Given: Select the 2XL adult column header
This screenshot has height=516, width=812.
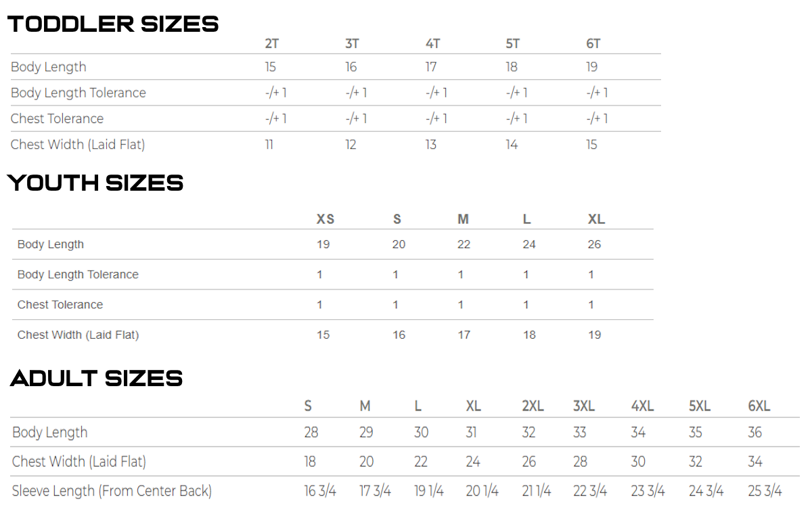Looking at the screenshot, I should coord(533,406).
